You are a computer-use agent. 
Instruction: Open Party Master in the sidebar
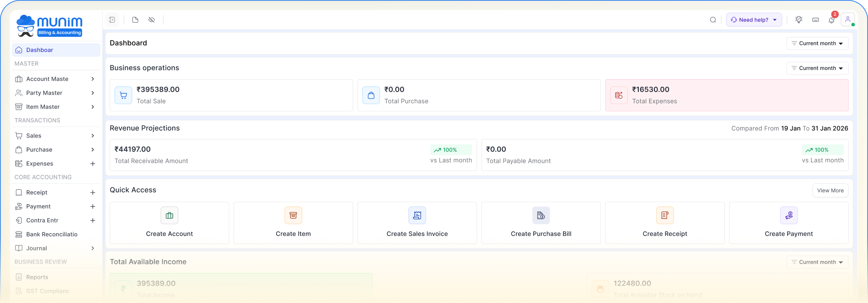[44, 93]
